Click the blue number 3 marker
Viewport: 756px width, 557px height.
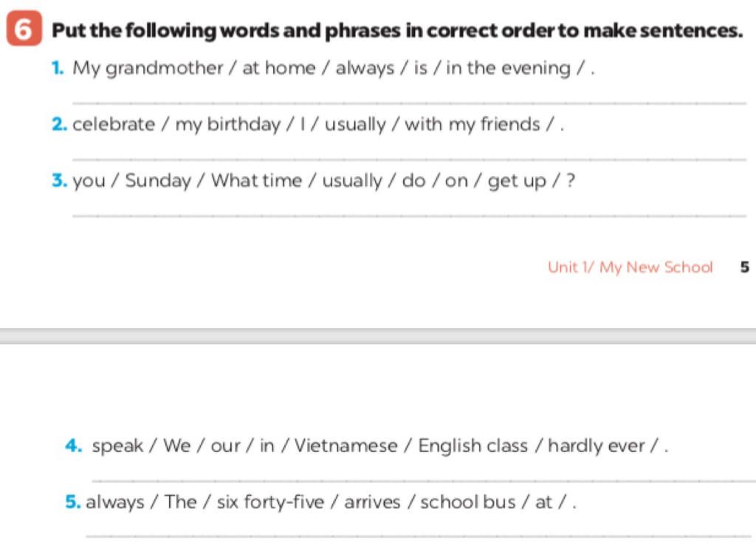[x=58, y=181]
